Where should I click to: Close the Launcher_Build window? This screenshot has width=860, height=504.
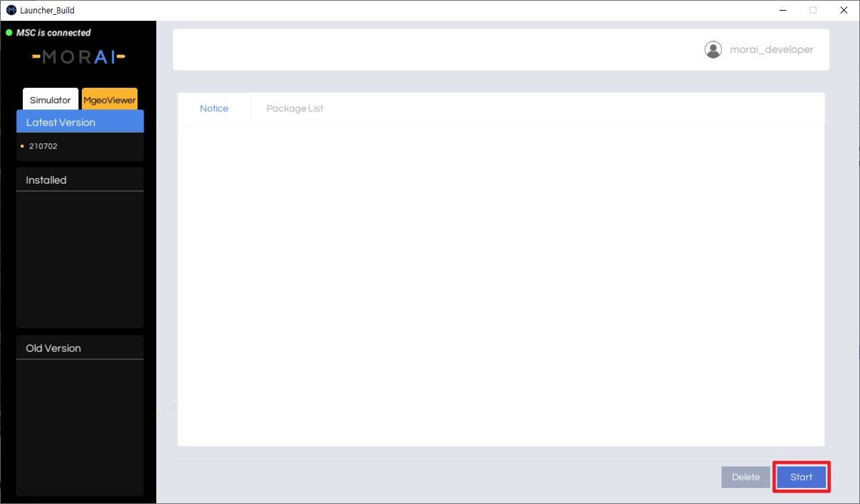pyautogui.click(x=844, y=10)
